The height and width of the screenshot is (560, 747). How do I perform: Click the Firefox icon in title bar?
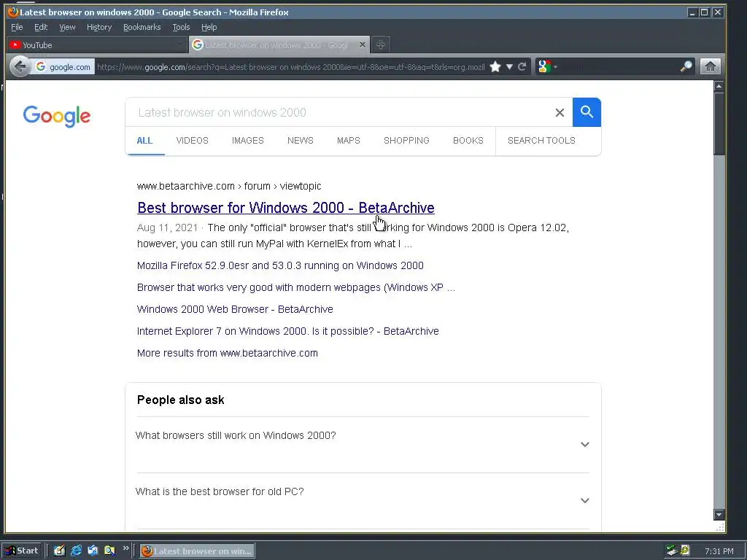click(x=13, y=12)
